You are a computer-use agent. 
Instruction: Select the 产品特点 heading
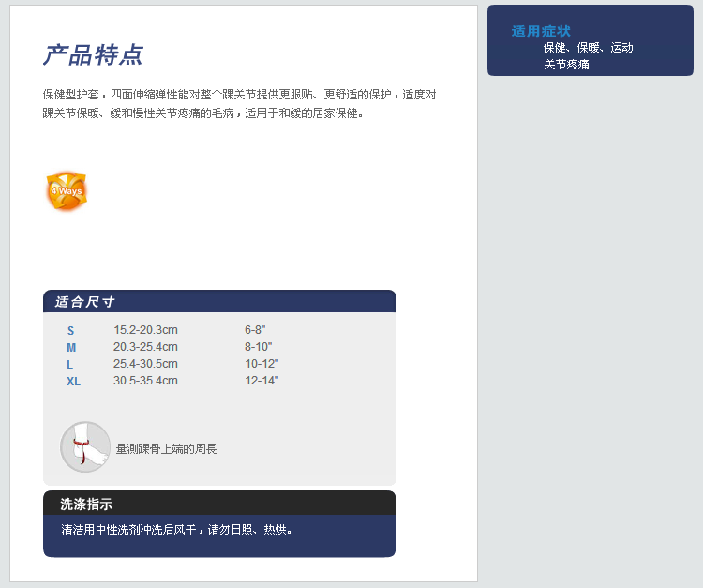click(x=93, y=54)
